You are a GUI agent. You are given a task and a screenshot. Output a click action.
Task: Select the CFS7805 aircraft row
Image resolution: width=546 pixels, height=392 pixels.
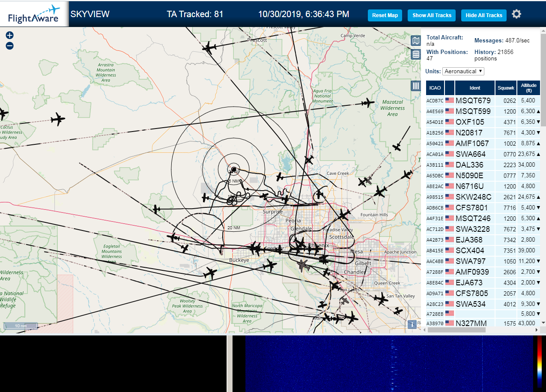(x=483, y=293)
